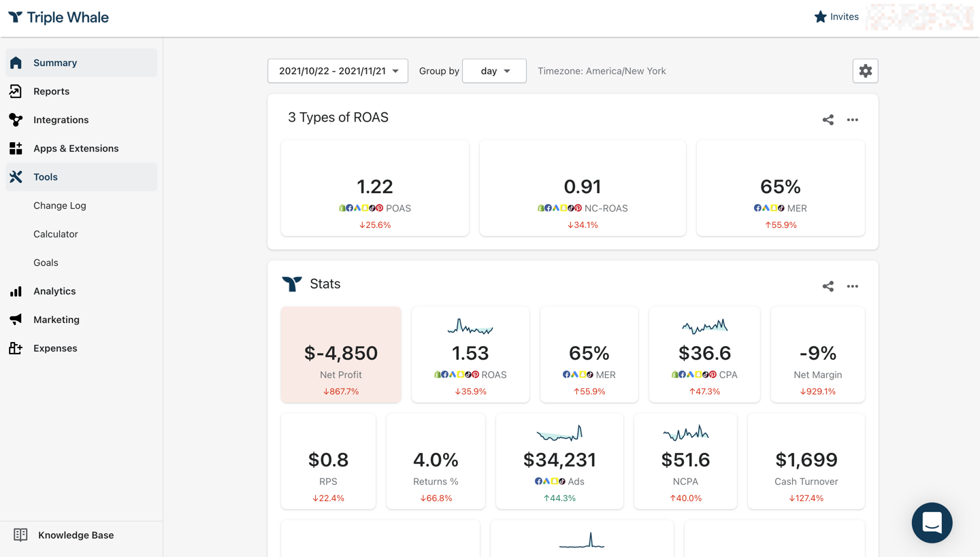
Task: Open the dashboard settings gear
Action: pyautogui.click(x=865, y=70)
